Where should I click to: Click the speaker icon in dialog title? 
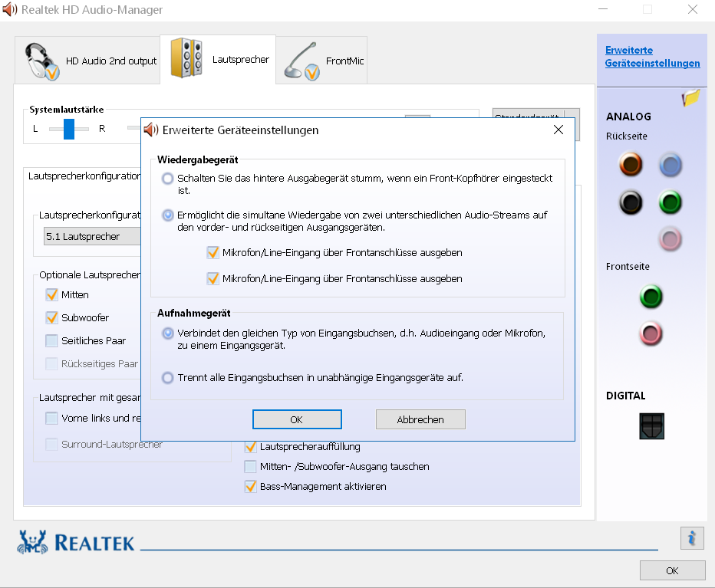(151, 130)
